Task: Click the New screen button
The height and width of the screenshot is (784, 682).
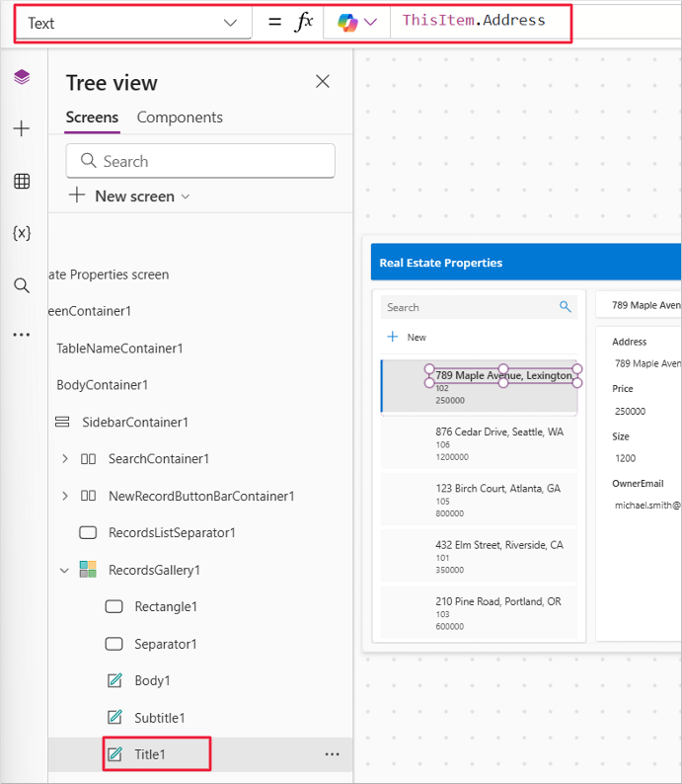Action: pos(128,196)
